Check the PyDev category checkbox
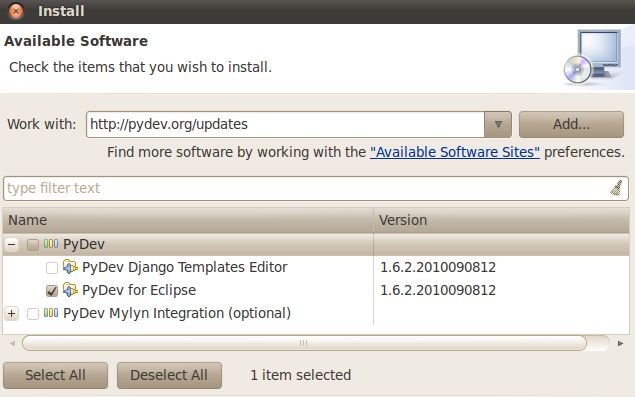The height and width of the screenshot is (397, 635). (32, 244)
